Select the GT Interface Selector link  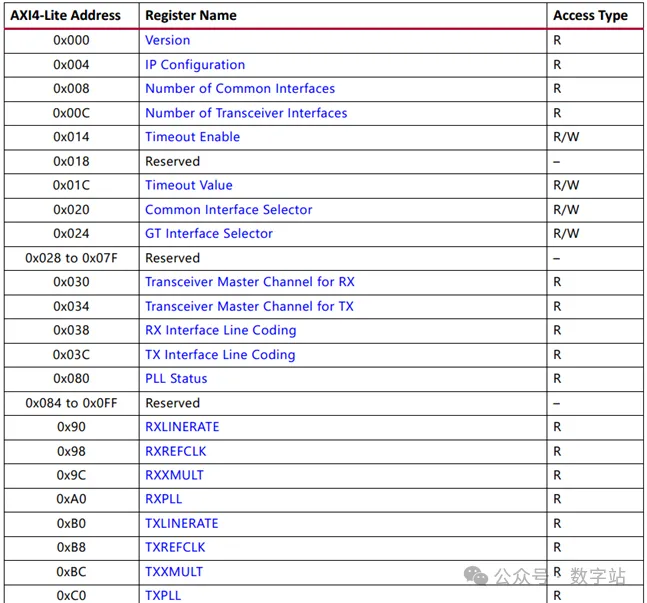pos(209,234)
